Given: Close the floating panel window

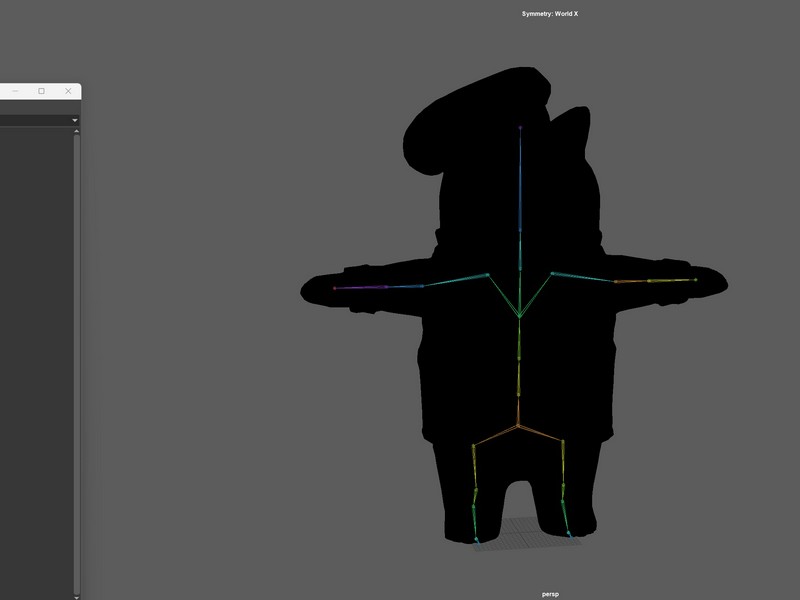Looking at the screenshot, I should tap(68, 91).
